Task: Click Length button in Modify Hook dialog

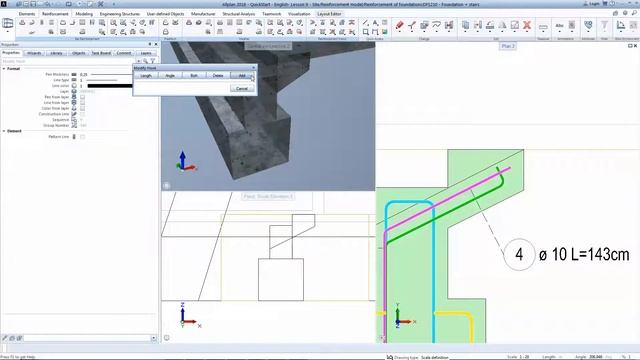Action: [146, 76]
